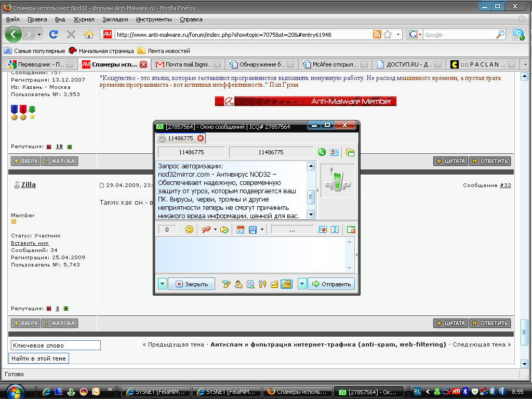532x399 pixels.
Task: Click the collapse arrows icon in ICQ toolbar
Action: click(335, 230)
